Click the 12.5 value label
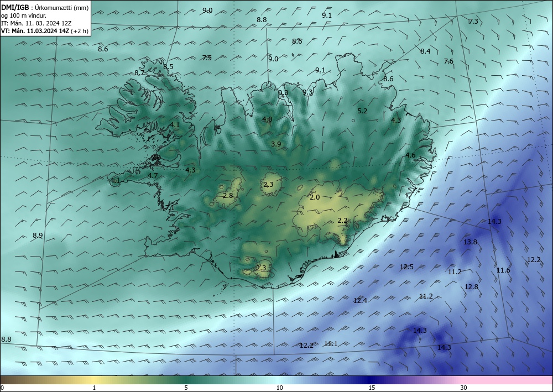Screen dimensions: 553x392 coord(406,267)
